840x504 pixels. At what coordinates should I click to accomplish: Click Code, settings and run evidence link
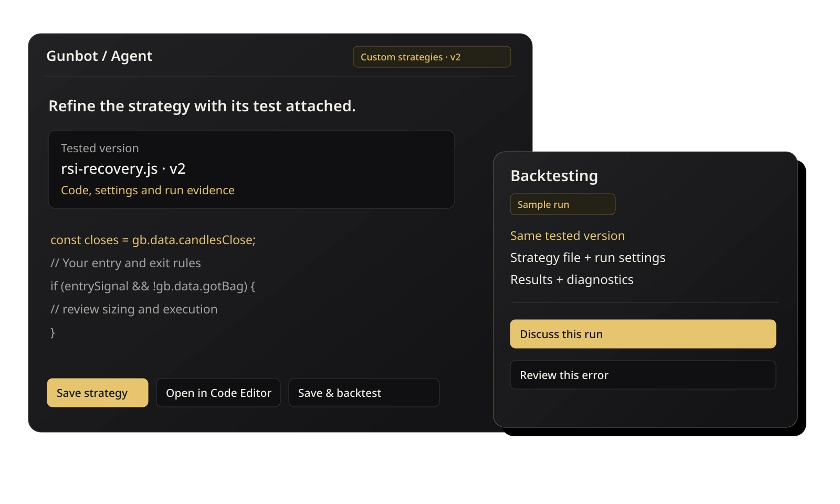pos(148,190)
